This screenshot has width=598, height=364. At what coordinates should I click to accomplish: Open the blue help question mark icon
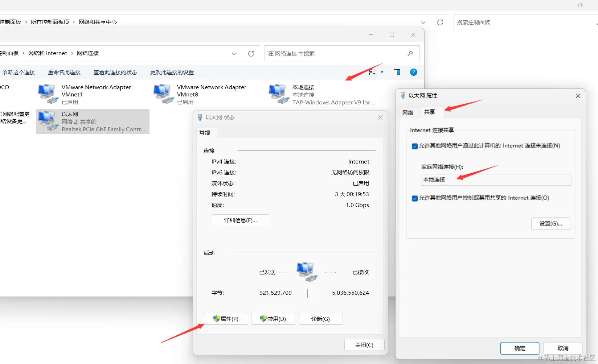click(413, 72)
